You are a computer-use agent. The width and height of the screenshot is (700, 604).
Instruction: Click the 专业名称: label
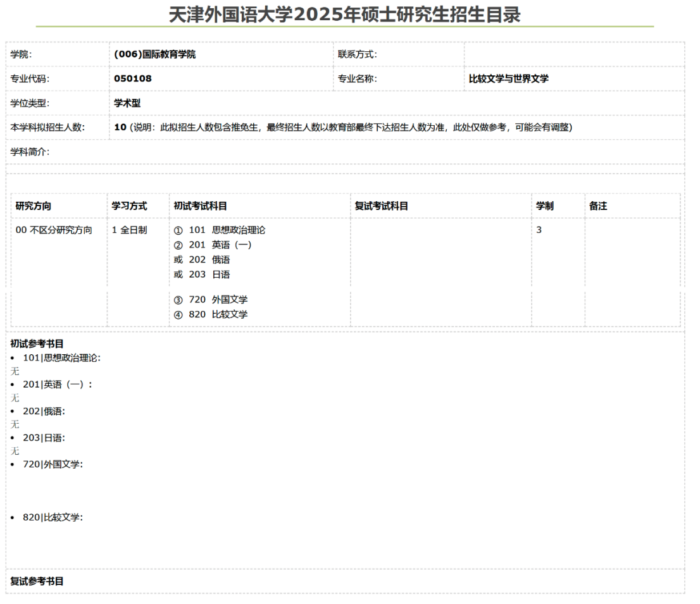point(357,78)
